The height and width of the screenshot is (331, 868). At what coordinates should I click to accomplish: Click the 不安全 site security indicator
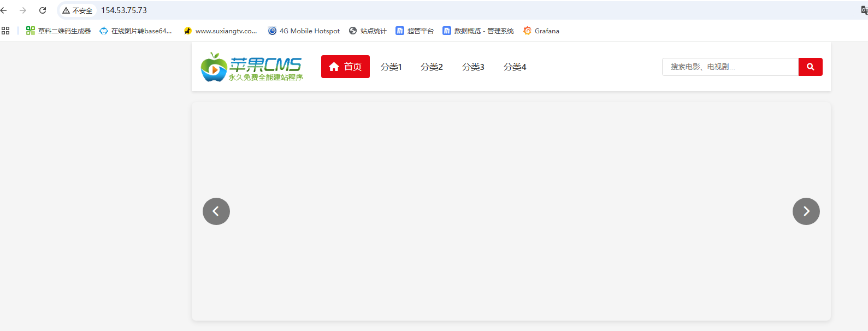click(78, 10)
